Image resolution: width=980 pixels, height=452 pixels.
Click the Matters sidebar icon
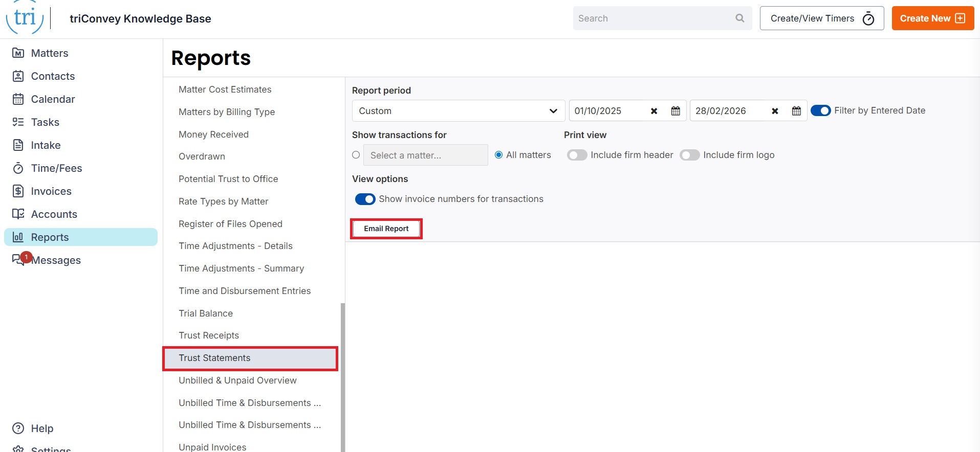point(18,53)
